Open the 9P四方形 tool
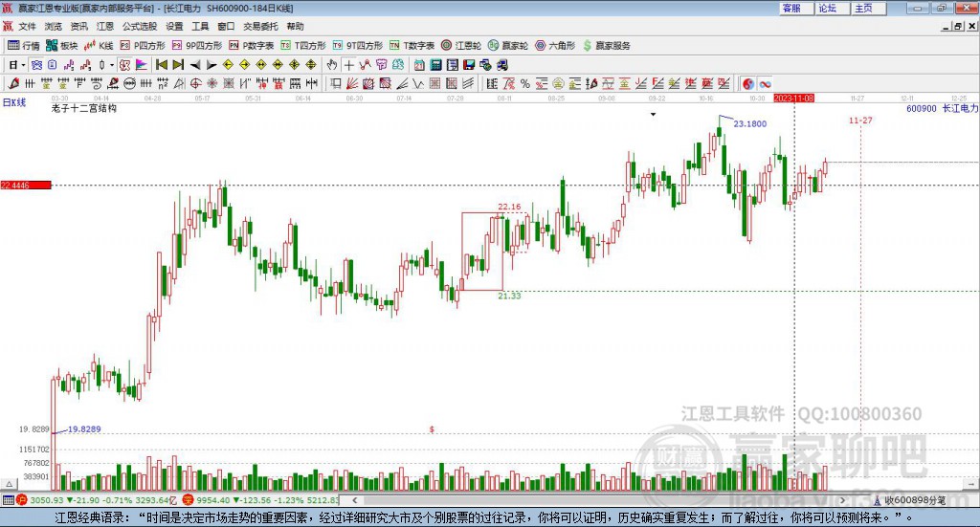 (x=197, y=46)
